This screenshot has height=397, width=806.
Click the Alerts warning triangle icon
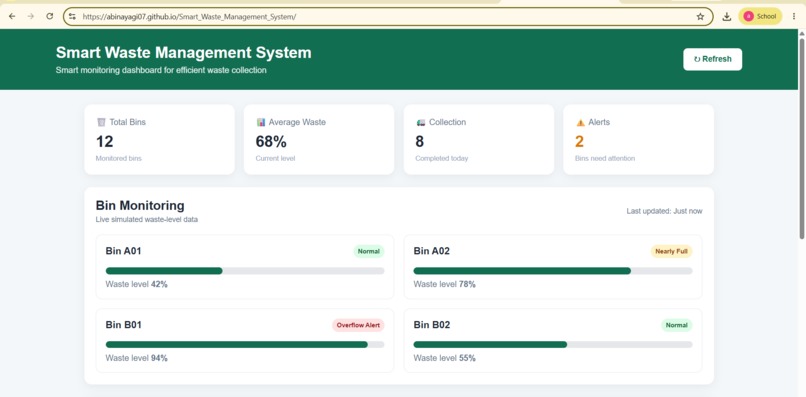click(580, 122)
